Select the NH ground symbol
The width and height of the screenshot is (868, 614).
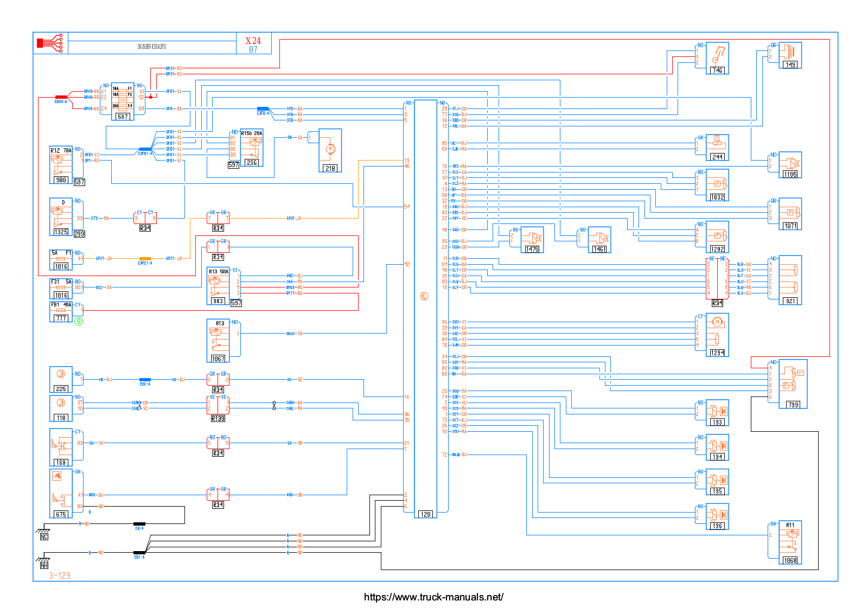pyautogui.click(x=44, y=561)
